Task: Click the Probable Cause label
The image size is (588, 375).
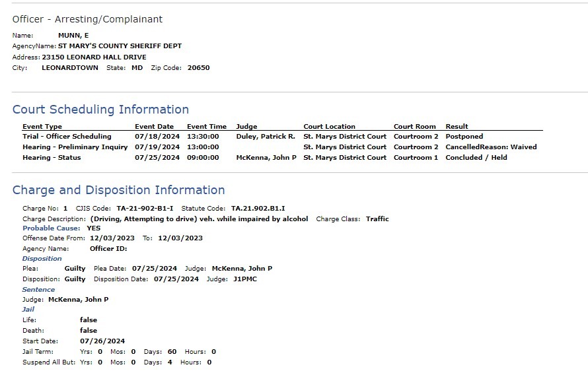Action: (x=51, y=228)
